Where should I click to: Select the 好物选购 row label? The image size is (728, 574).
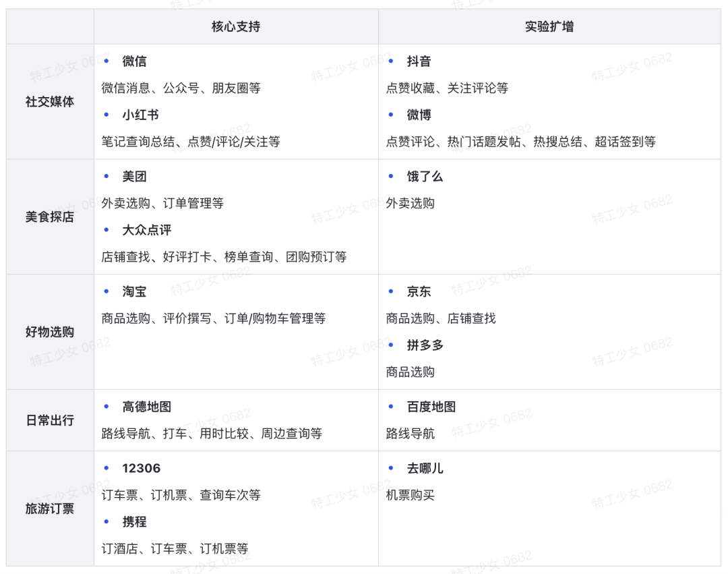(50, 332)
